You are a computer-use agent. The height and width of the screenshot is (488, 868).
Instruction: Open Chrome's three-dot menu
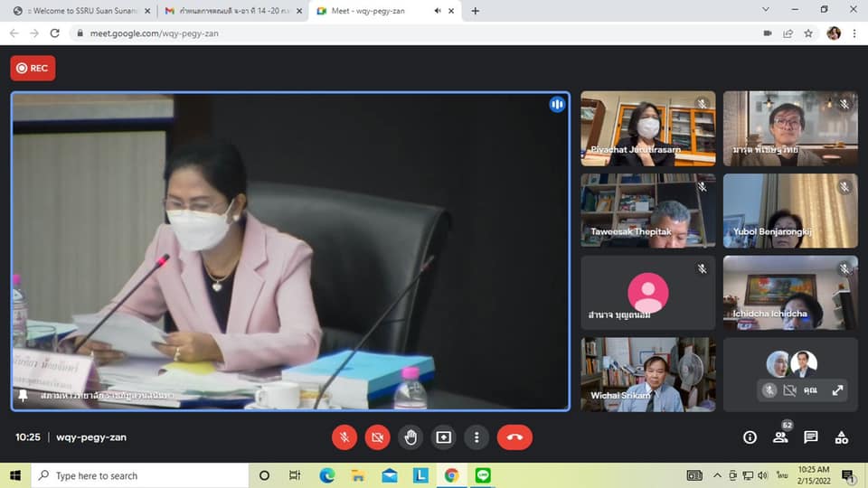854,33
